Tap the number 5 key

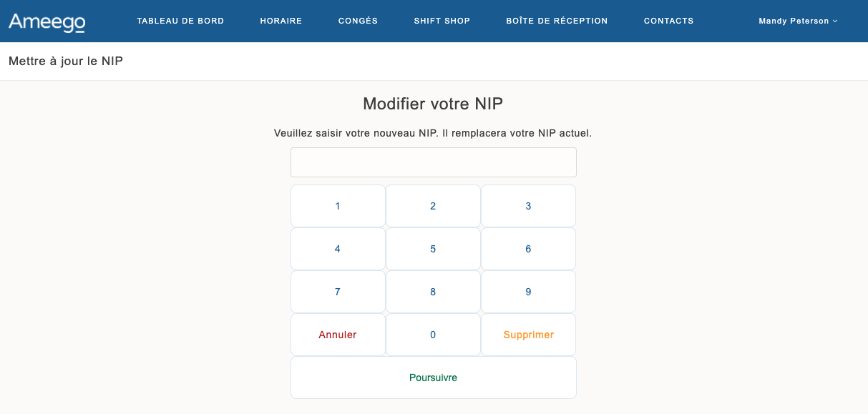[x=433, y=249]
